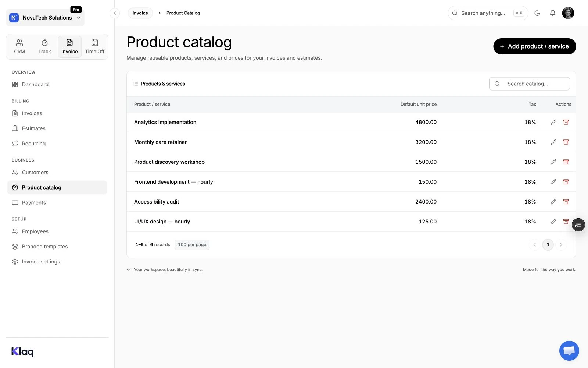Click pencil icon for Product discovery workshop

coord(553,162)
